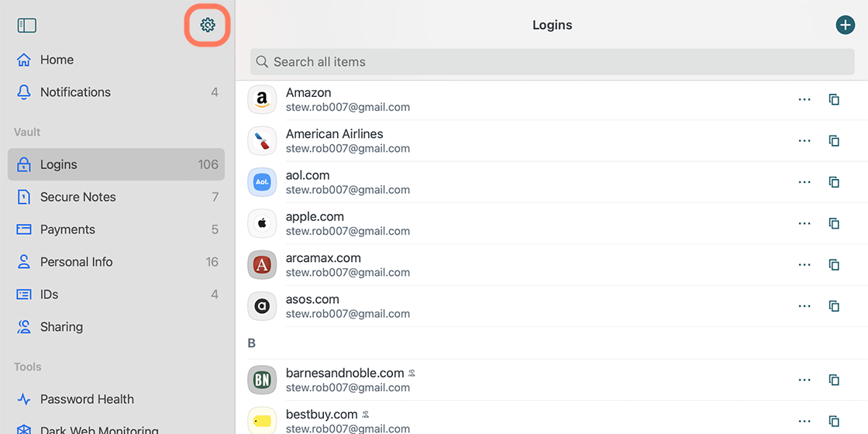Viewport: 868px width, 434px height.
Task: Copy the aol.com login
Action: coord(834,182)
